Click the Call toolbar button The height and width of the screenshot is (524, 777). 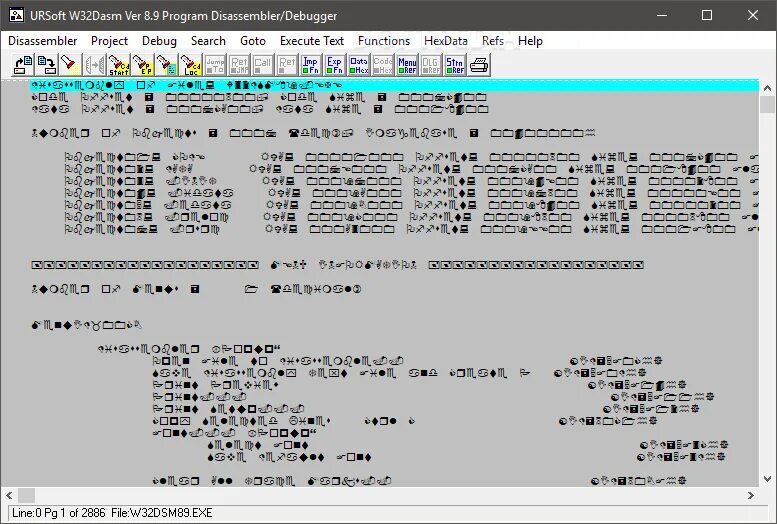click(263, 65)
